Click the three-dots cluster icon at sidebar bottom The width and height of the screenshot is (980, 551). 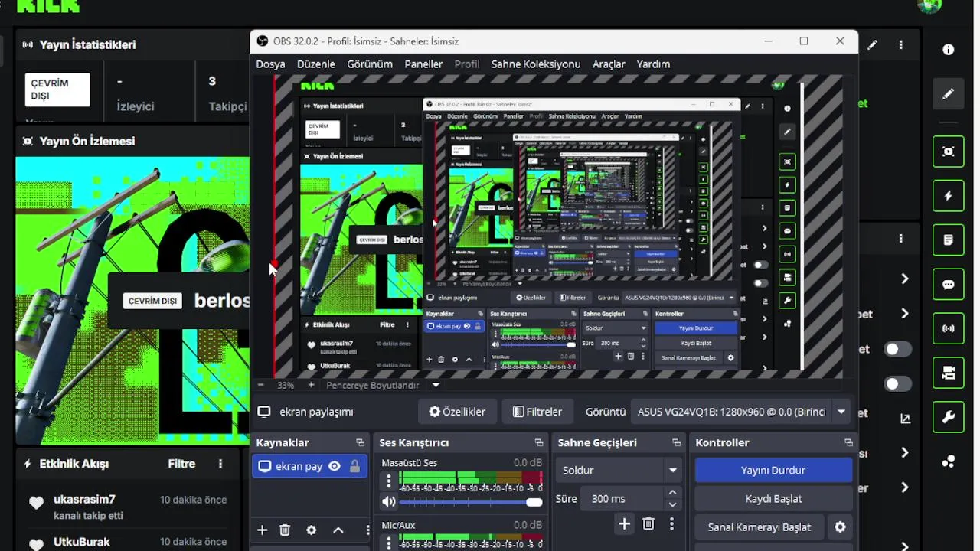tap(949, 461)
